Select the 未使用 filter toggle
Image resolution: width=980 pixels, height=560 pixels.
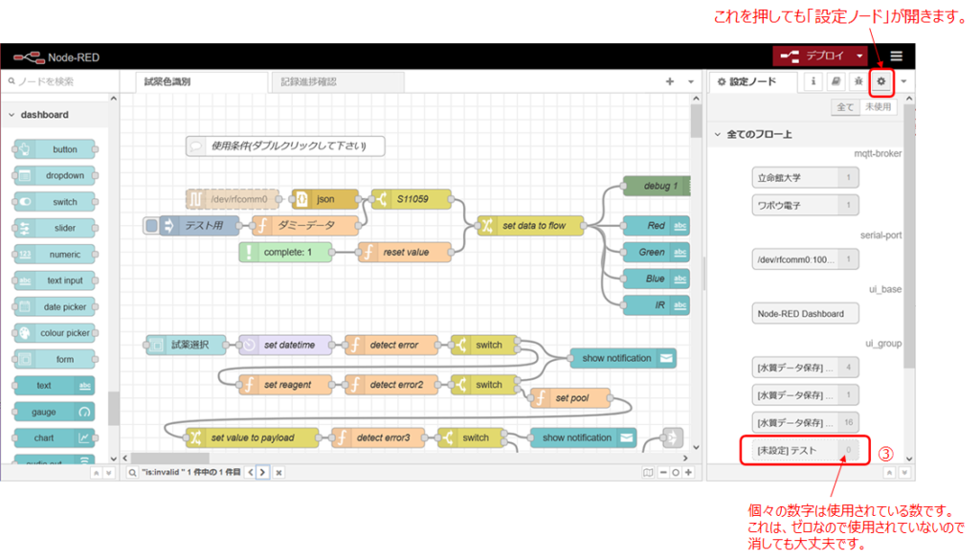(x=877, y=107)
